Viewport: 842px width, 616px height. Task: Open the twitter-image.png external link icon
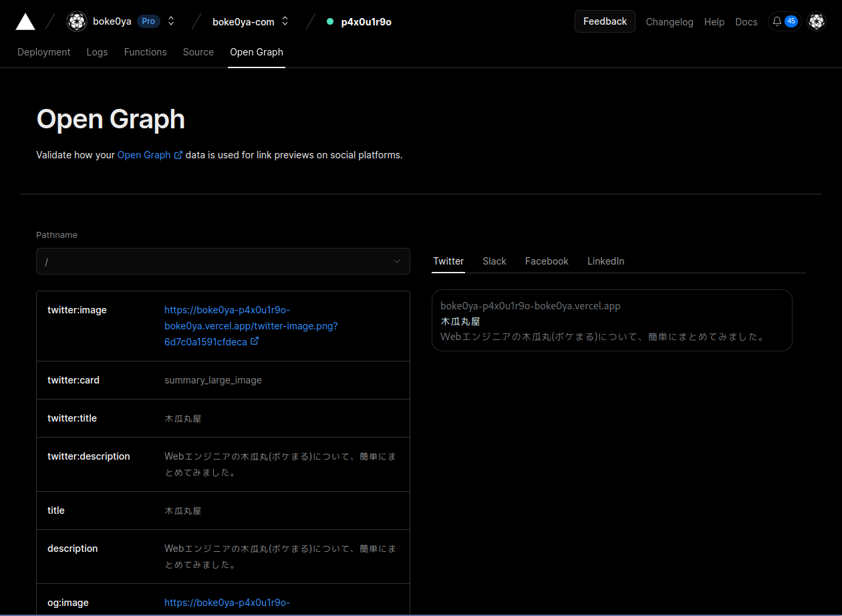pos(255,341)
